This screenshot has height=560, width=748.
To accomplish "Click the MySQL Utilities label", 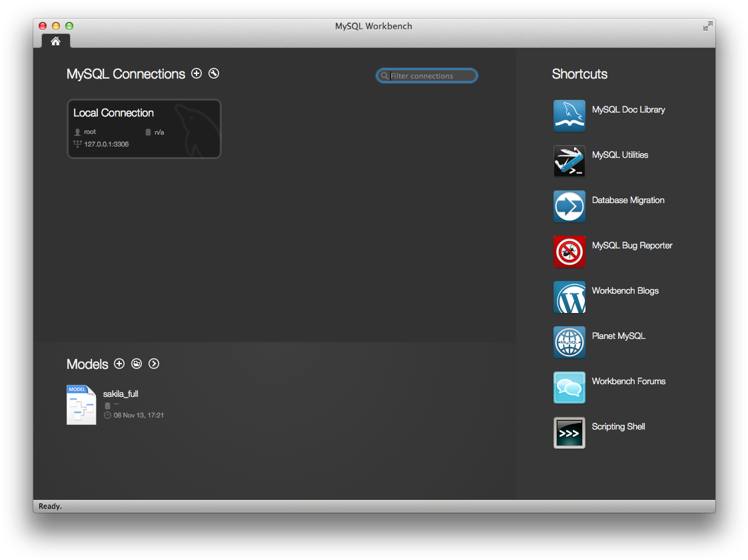I will point(619,154).
